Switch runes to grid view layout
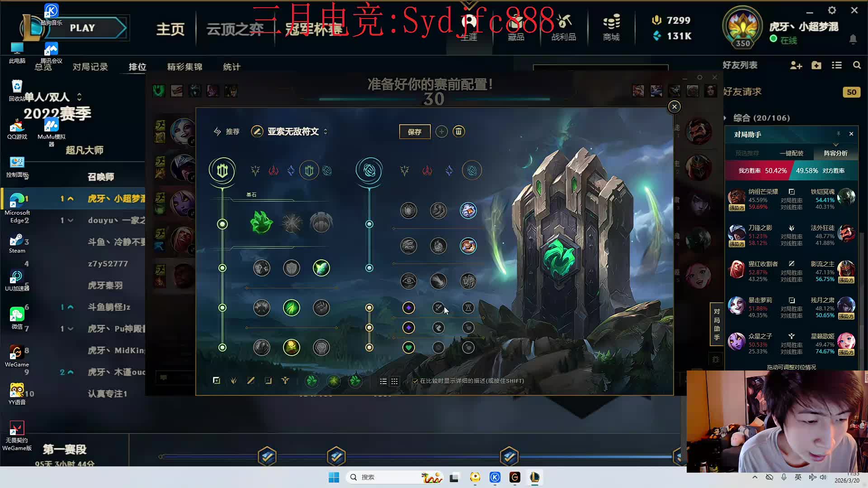The height and width of the screenshot is (488, 868). (394, 381)
